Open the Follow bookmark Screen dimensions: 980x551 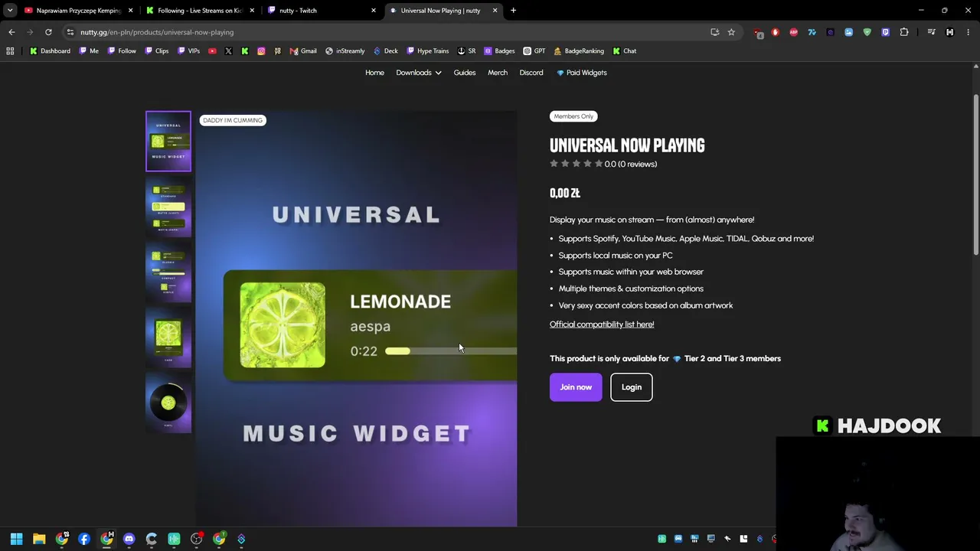[x=122, y=51]
